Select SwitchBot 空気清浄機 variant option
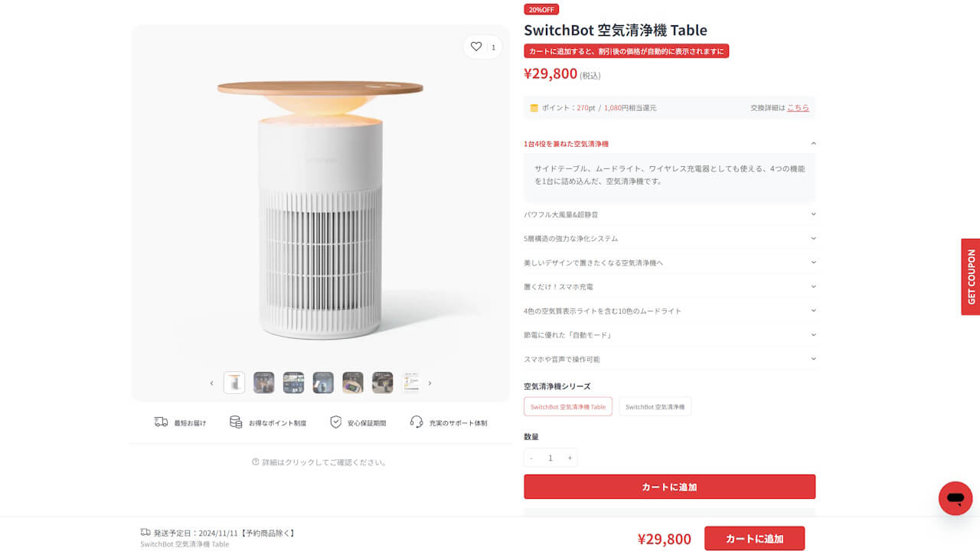The height and width of the screenshot is (551, 980). coord(655,407)
